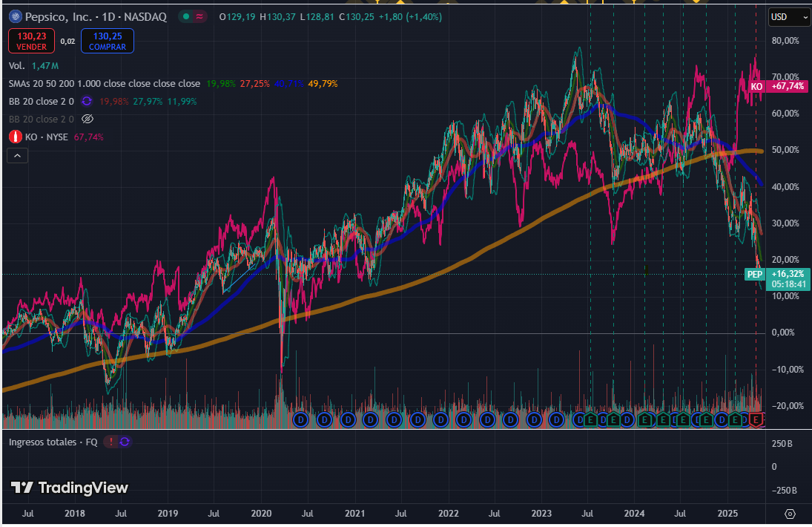Click the low price L128,81
Image resolution: width=812 pixels, height=527 pixels.
[x=317, y=17]
